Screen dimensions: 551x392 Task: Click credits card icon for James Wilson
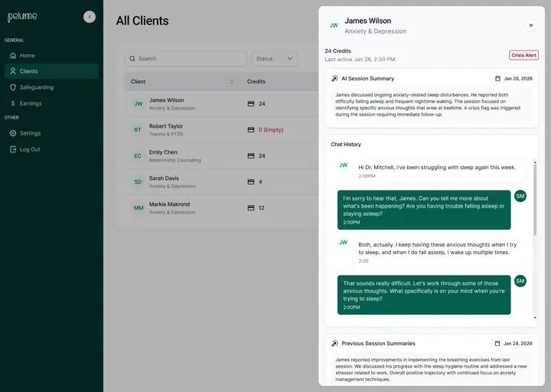pos(251,103)
